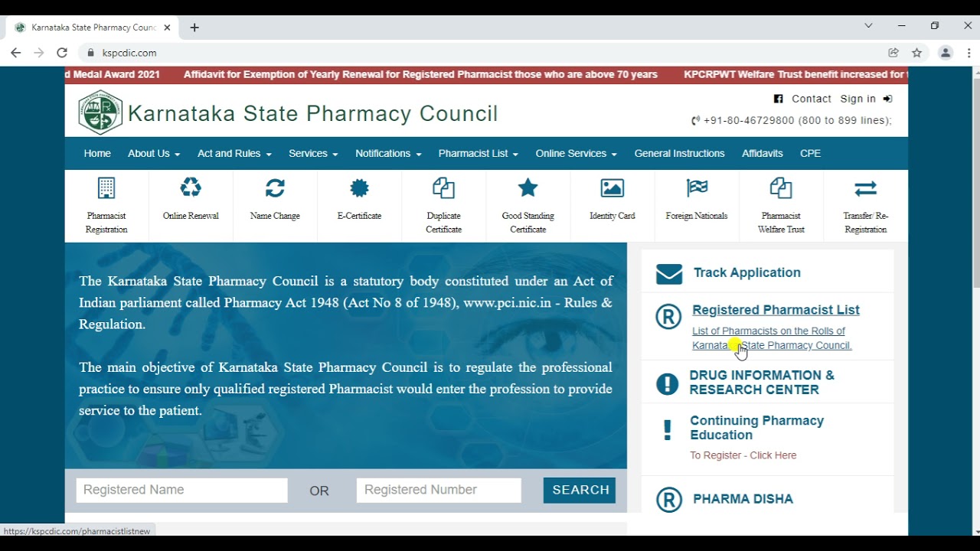
Task: Expand the Notifications dropdown
Action: coord(388,154)
